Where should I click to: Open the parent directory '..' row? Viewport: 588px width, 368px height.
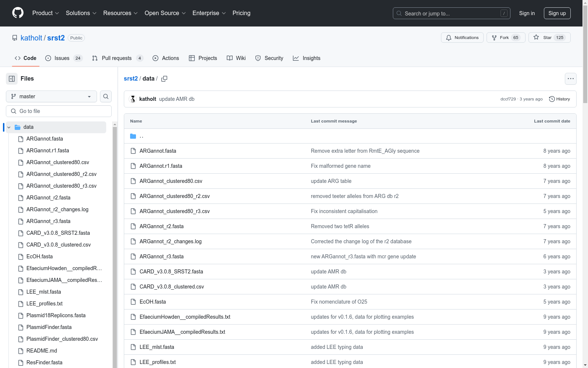tap(350, 136)
